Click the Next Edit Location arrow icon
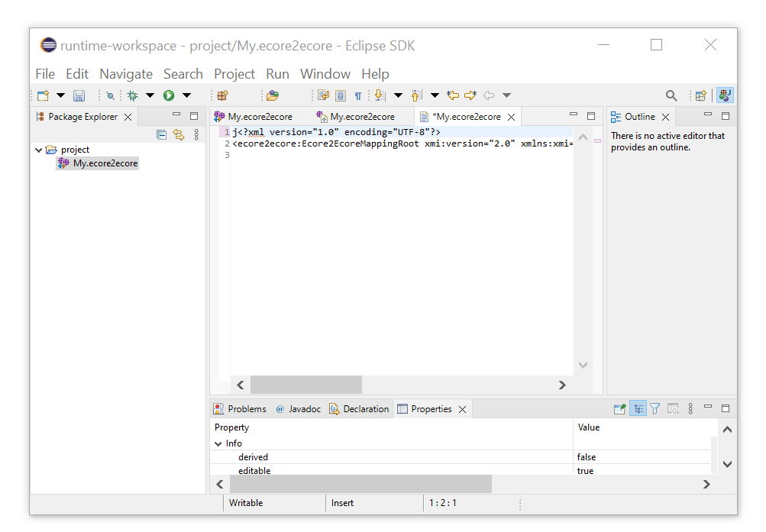The height and width of the screenshot is (532, 766). pos(470,95)
